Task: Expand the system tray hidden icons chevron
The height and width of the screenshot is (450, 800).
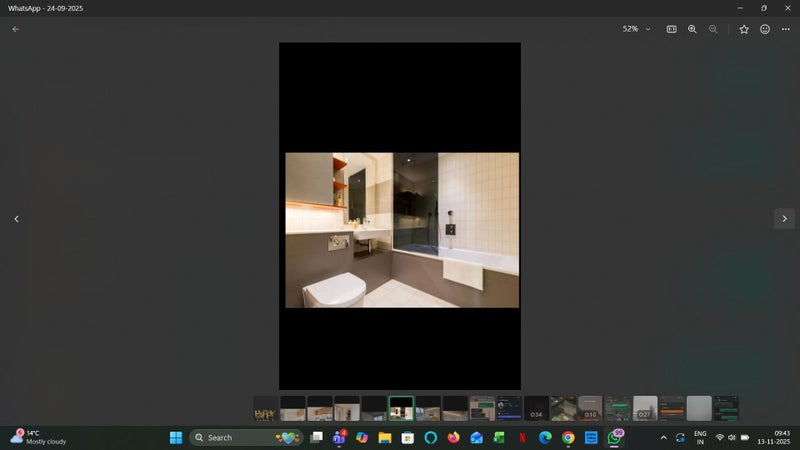Action: pyautogui.click(x=662, y=438)
